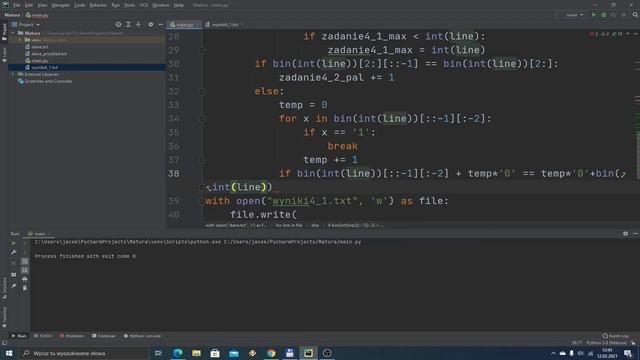Open the Navigate menu
This screenshot has width=640, height=360.
point(60,5)
